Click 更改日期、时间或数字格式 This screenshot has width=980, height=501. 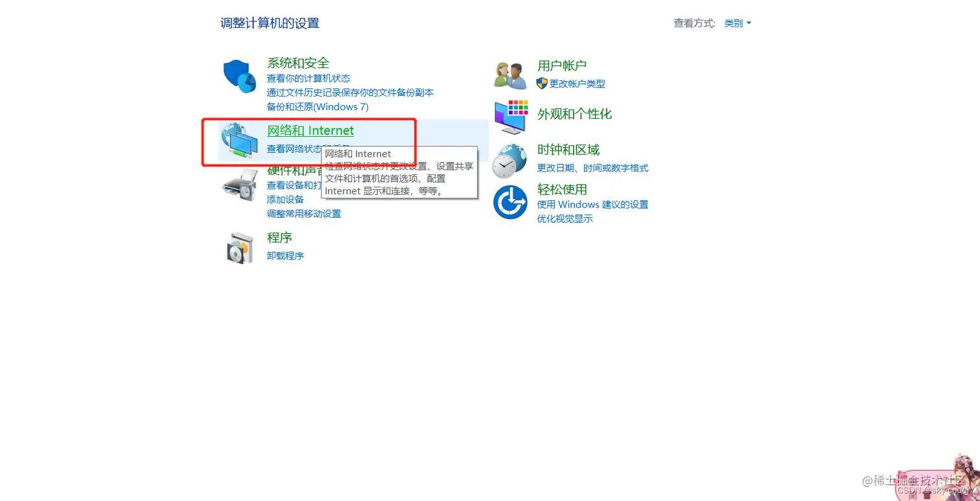(x=593, y=168)
